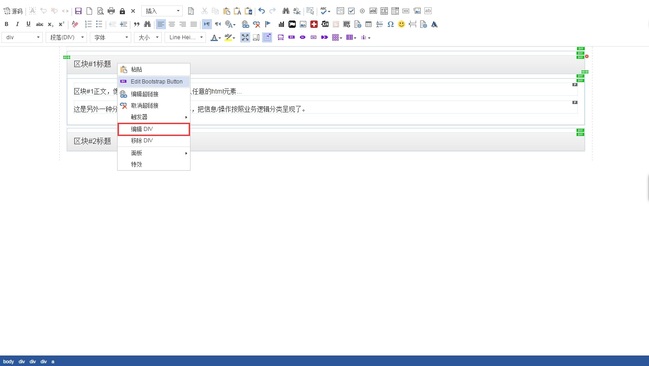This screenshot has width=649, height=366.
Task: Toggle Italic formatting
Action: coord(17,24)
